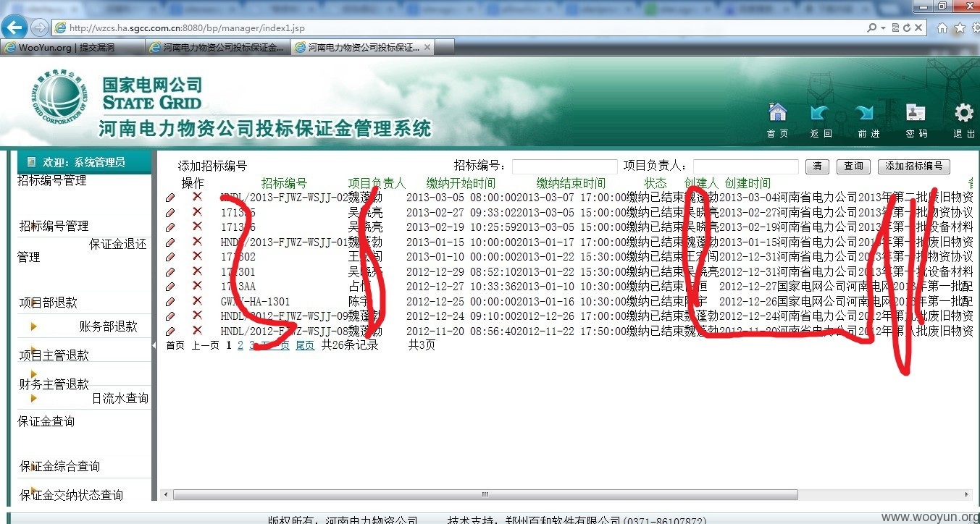Edit the HNDL/2012-FJWZ-WSJJ-09 row
980x524 pixels.
(170, 316)
